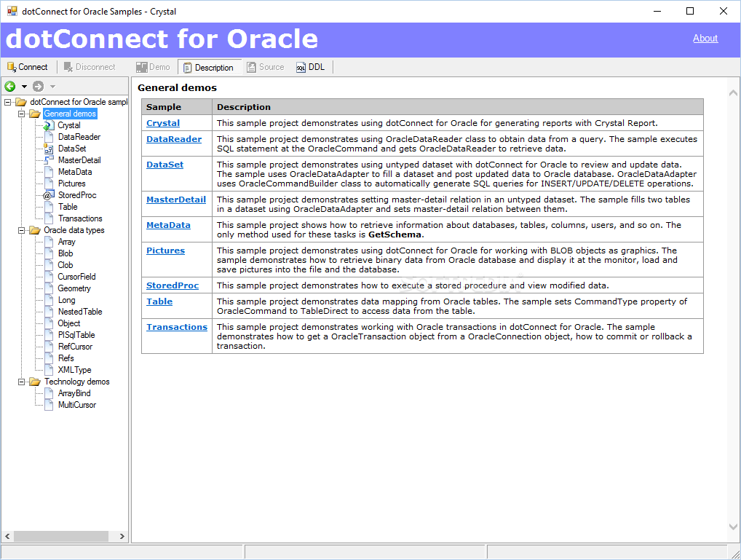Screen dimensions: 741x560
Task: Open the Transactions link in table
Action: coord(177,327)
